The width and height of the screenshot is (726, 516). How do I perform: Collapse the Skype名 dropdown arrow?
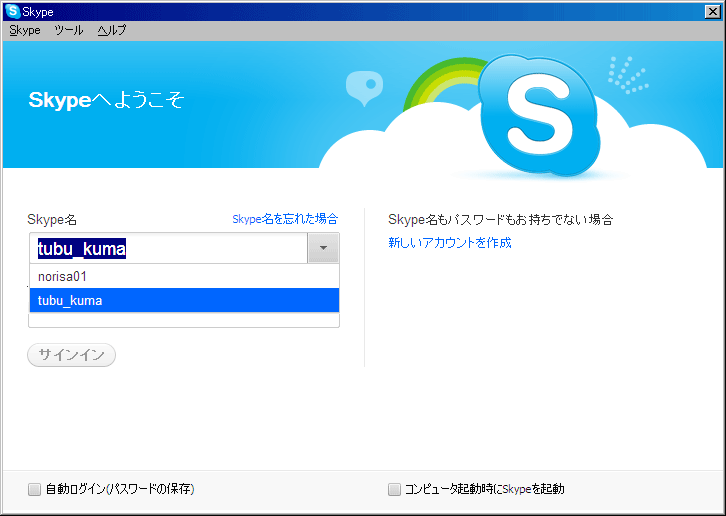(x=323, y=248)
